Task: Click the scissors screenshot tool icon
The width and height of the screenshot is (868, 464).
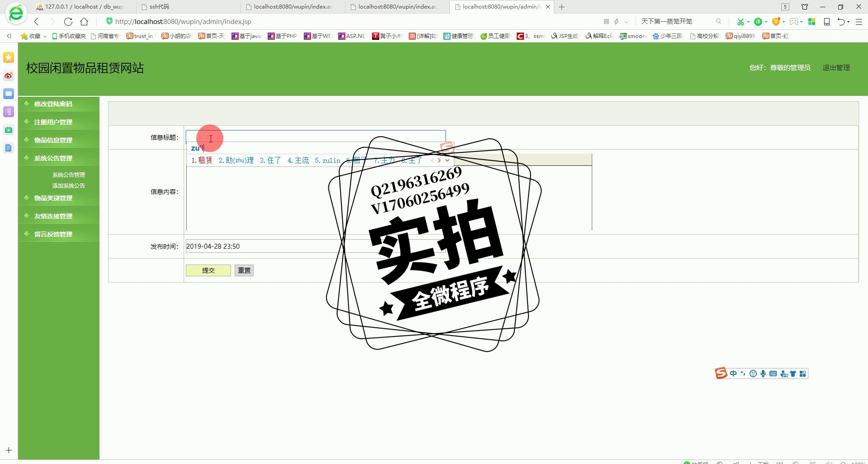Action: [741, 22]
